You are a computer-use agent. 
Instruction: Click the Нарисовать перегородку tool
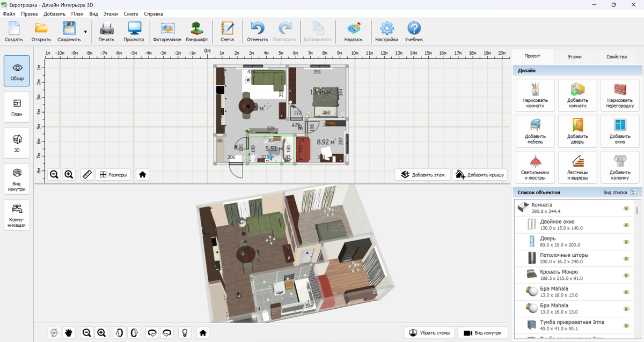click(x=620, y=95)
